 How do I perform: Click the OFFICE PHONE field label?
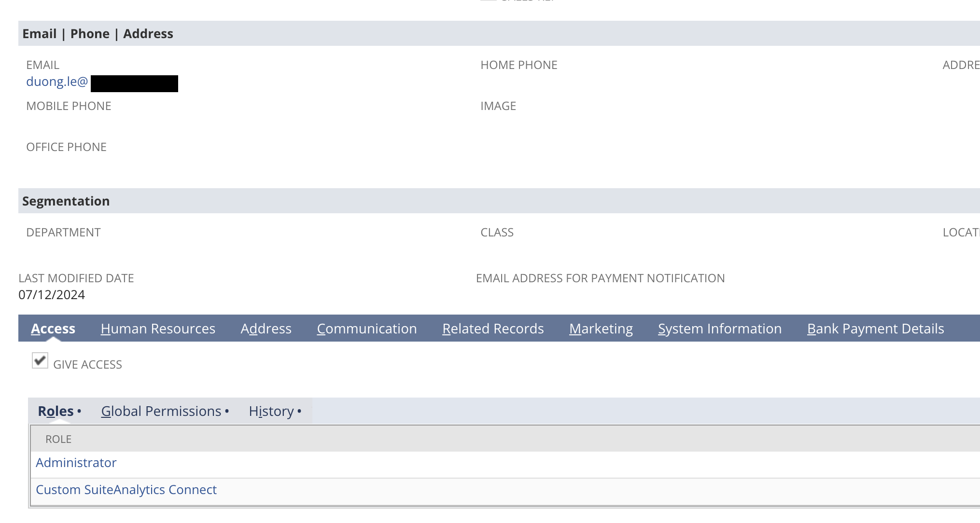(66, 147)
